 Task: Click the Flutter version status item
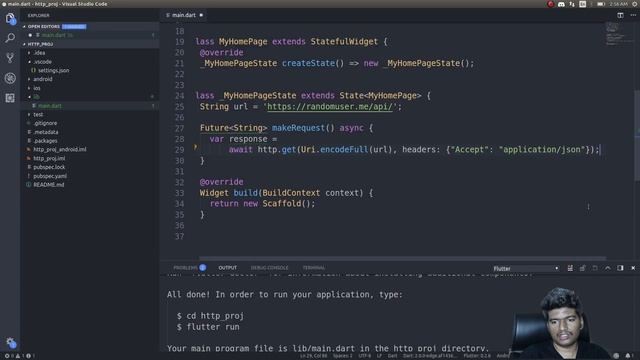tap(477, 356)
